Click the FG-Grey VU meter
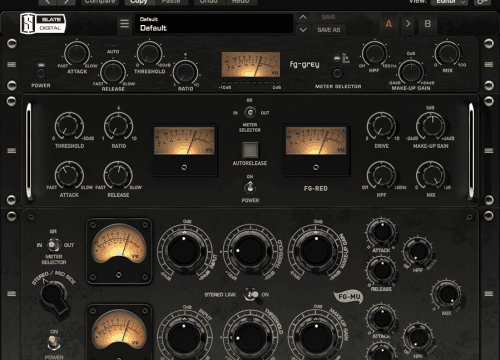 point(251,64)
